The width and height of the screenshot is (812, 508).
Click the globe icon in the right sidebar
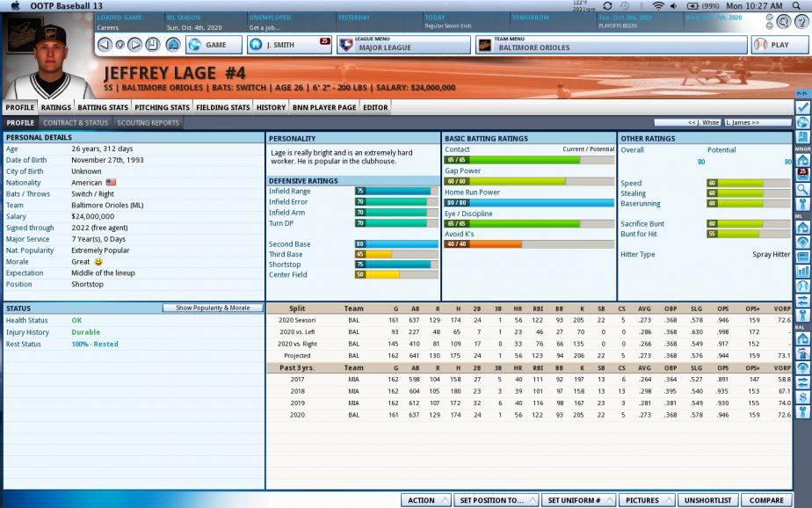[802, 122]
